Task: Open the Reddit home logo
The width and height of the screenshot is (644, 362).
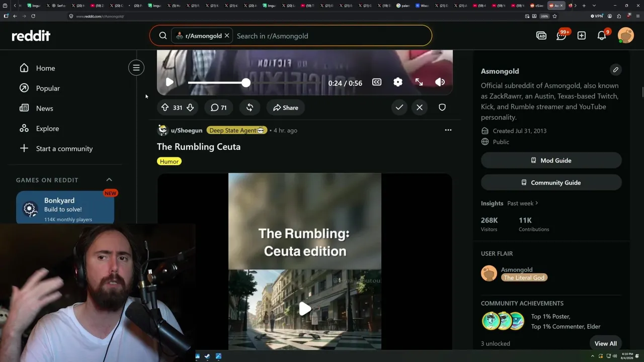Action: (x=31, y=36)
